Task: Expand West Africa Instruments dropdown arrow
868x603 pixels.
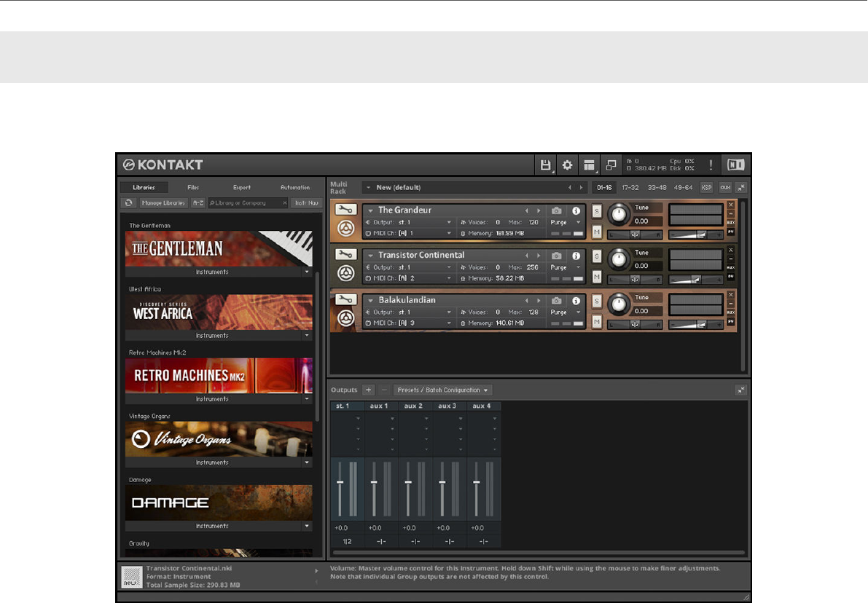Action: pyautogui.click(x=307, y=335)
